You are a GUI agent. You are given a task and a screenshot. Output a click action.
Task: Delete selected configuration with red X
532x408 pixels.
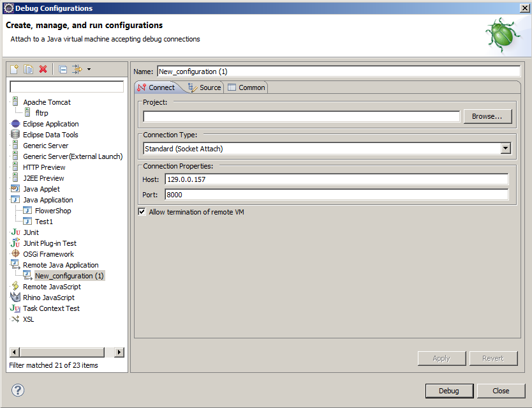point(43,69)
